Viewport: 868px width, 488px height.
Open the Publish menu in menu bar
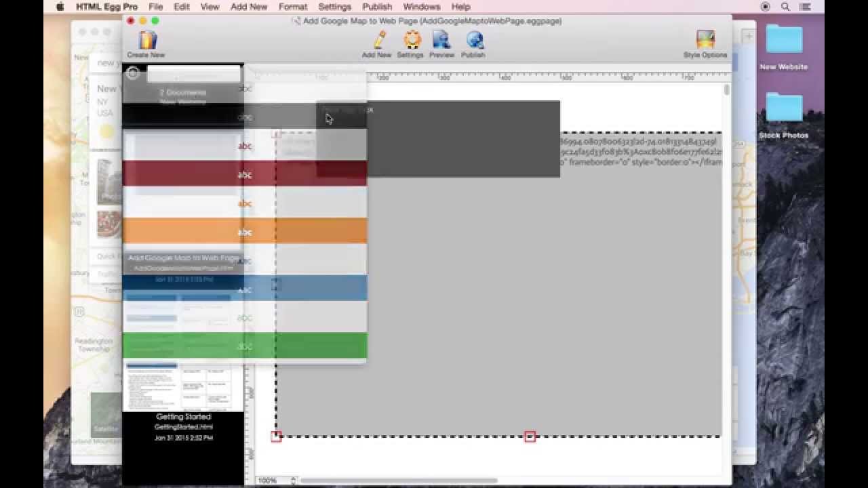click(377, 7)
